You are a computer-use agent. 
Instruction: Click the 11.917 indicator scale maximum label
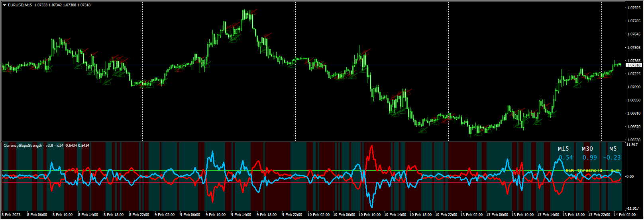pyautogui.click(x=632, y=145)
